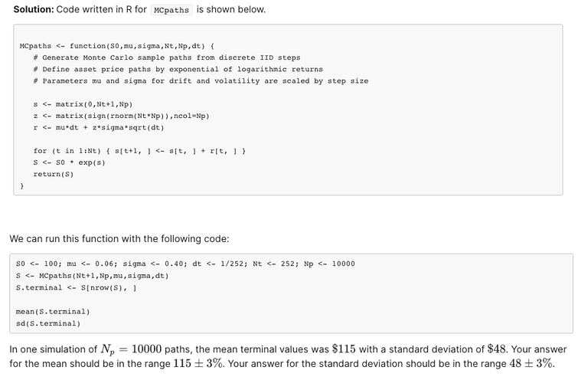Click the for loop code line
The height and width of the screenshot is (380, 588).
click(x=139, y=151)
